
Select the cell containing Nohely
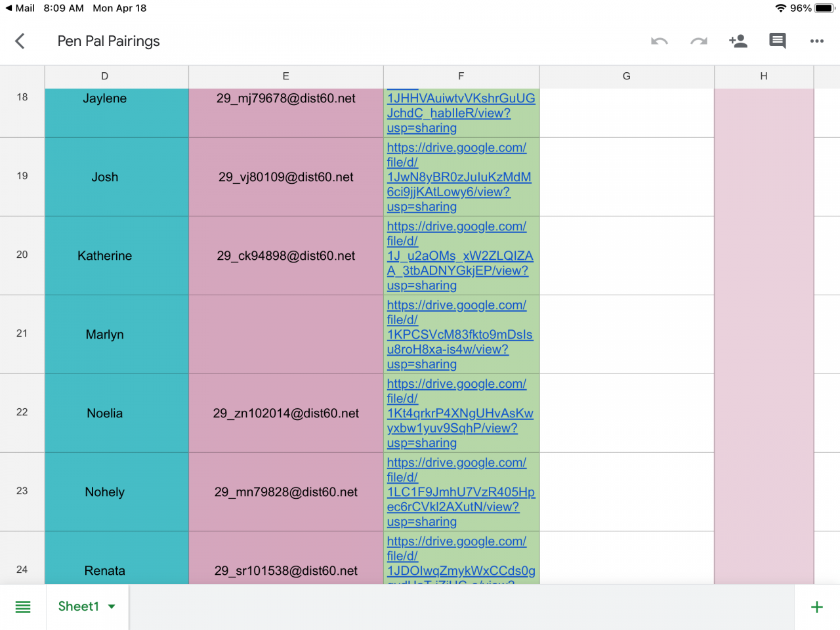coord(105,492)
